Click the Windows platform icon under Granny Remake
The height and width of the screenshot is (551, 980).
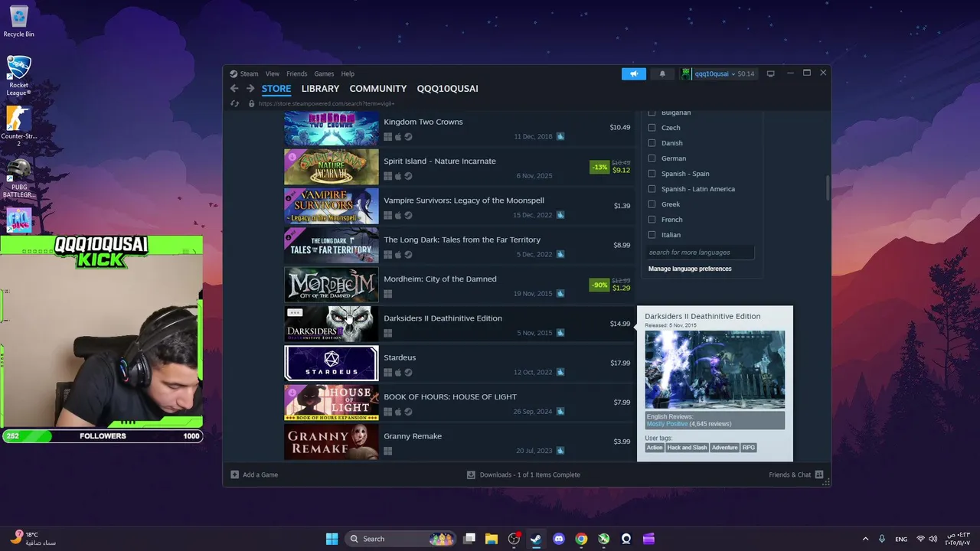(x=388, y=451)
